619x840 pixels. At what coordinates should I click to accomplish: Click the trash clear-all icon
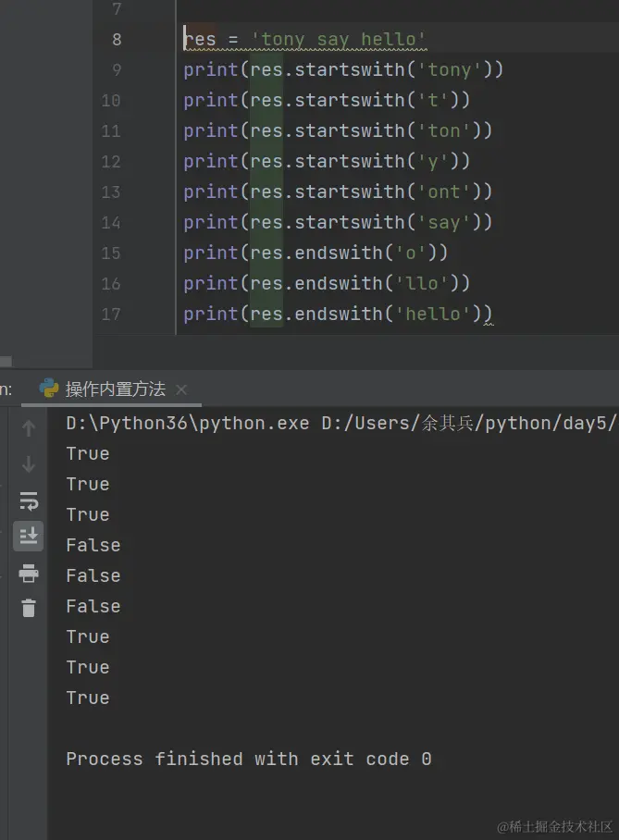click(x=29, y=608)
